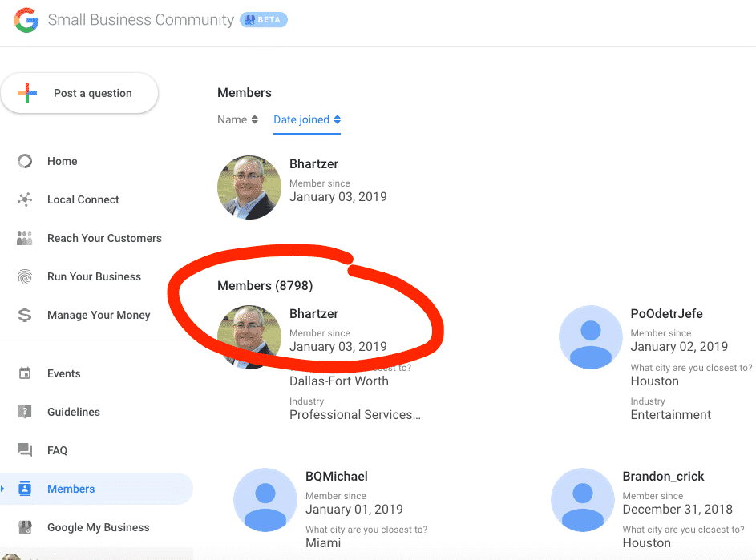Click the Events calendar icon
Viewport: 756px width, 560px height.
coord(25,373)
